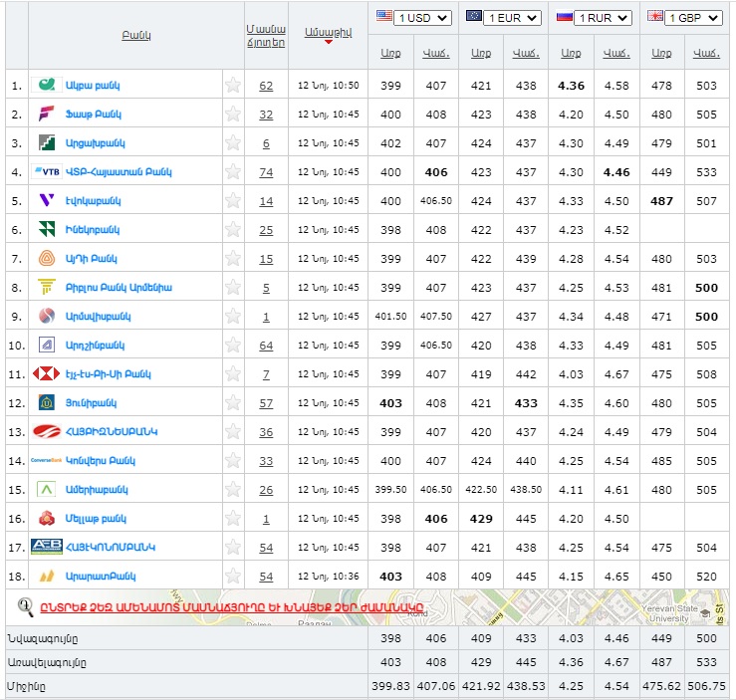The image size is (736, 700).
Task: Click the magnifier icon beside the red map link
Action: tap(26, 605)
